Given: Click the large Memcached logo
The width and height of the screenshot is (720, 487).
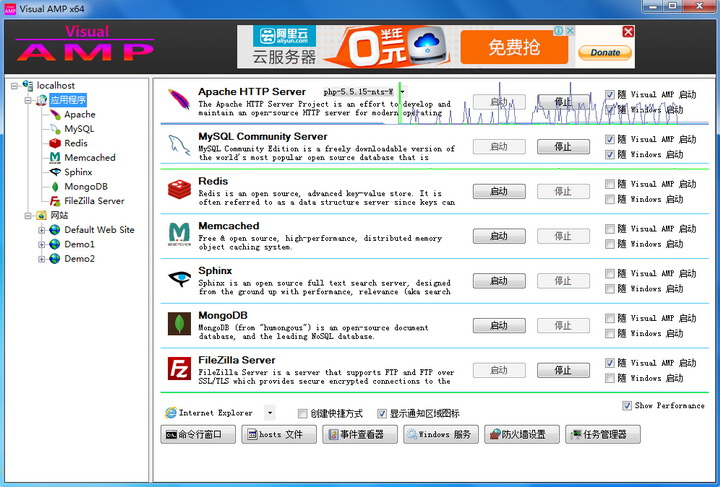Looking at the screenshot, I should click(x=179, y=234).
